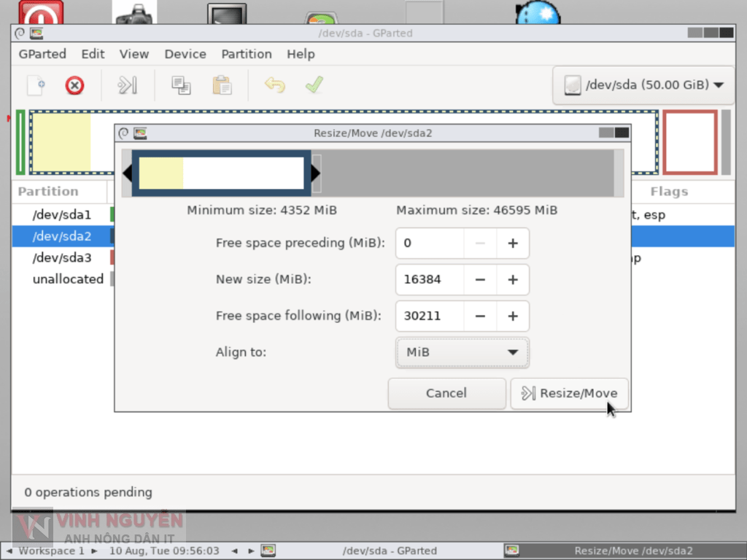
Task: Confirm with the Resize/Move button
Action: (x=569, y=393)
